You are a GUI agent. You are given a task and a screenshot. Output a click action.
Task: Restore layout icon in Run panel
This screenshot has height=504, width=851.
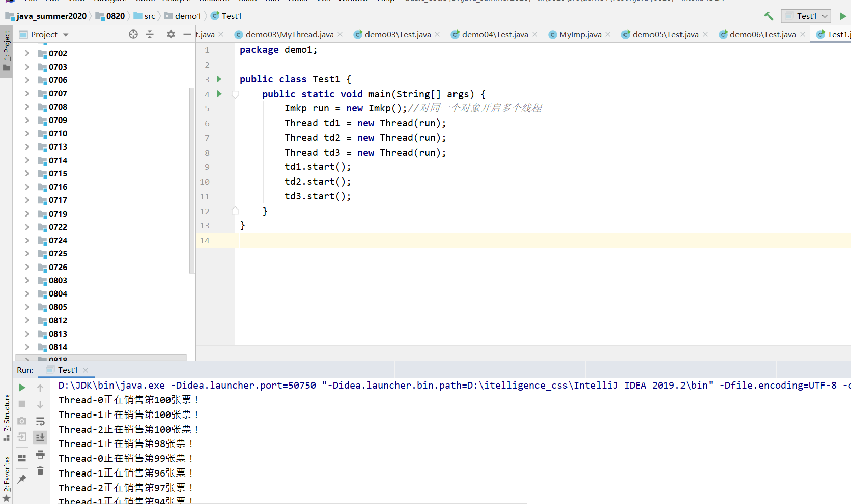(22, 458)
